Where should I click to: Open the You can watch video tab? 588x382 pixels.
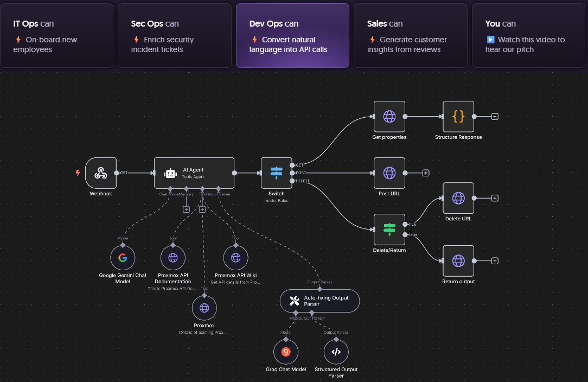point(528,36)
